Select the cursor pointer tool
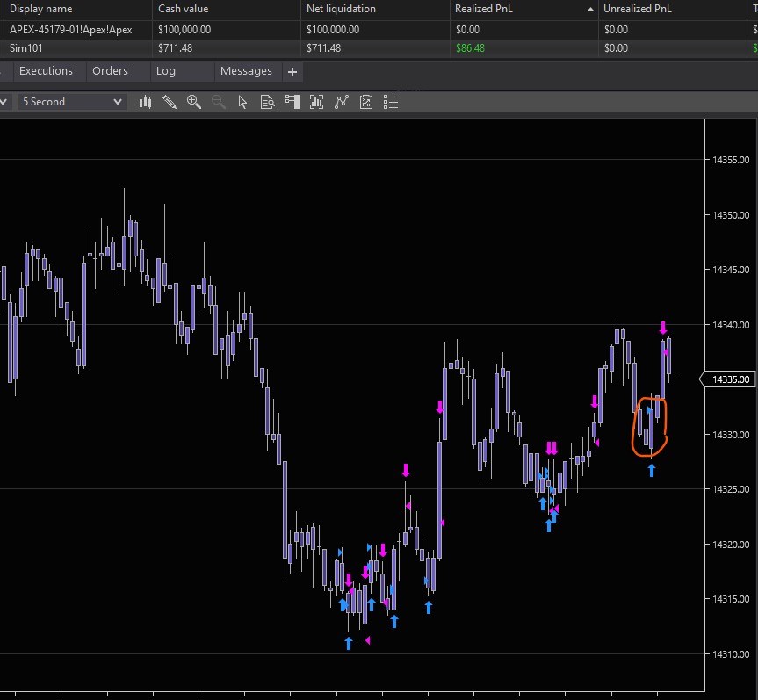 pyautogui.click(x=242, y=102)
